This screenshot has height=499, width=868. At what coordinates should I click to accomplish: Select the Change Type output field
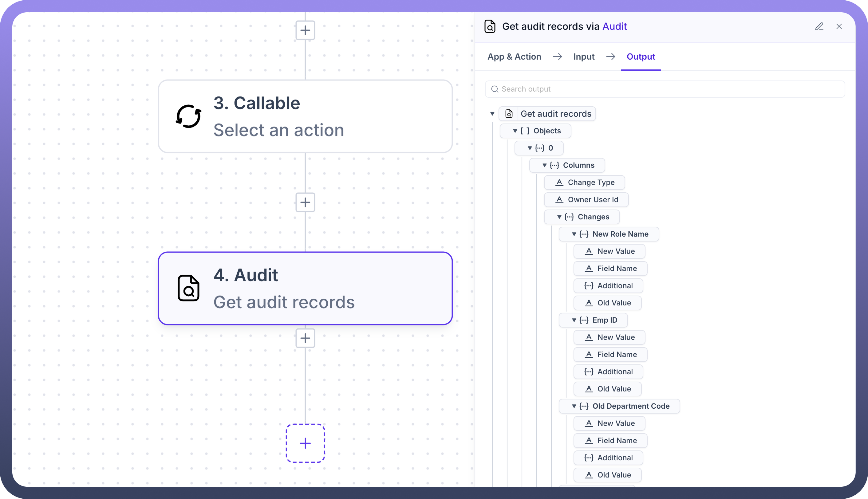pyautogui.click(x=591, y=182)
